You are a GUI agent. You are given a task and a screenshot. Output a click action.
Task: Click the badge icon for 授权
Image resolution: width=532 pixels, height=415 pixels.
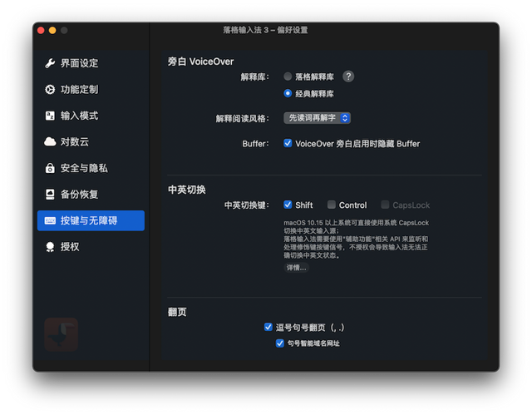point(50,247)
